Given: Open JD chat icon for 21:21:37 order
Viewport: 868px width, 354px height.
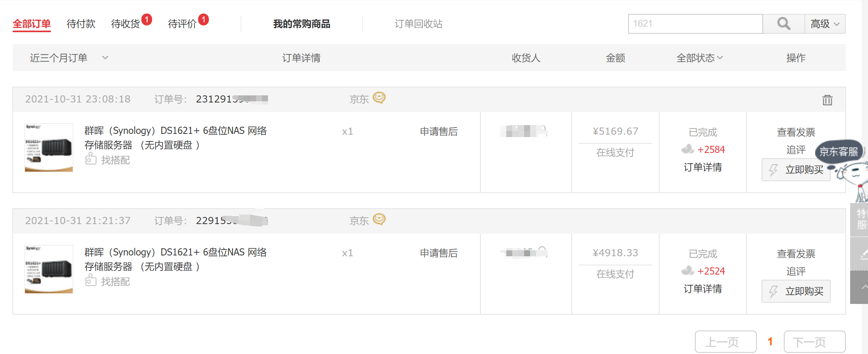Looking at the screenshot, I should coord(379,219).
